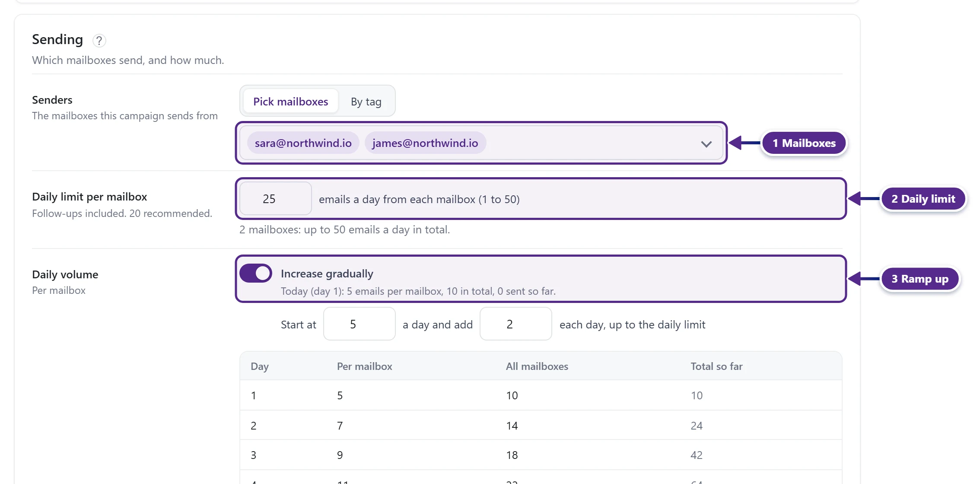The height and width of the screenshot is (484, 980).
Task: Select the All mailboxes value 18
Action: click(x=512, y=455)
